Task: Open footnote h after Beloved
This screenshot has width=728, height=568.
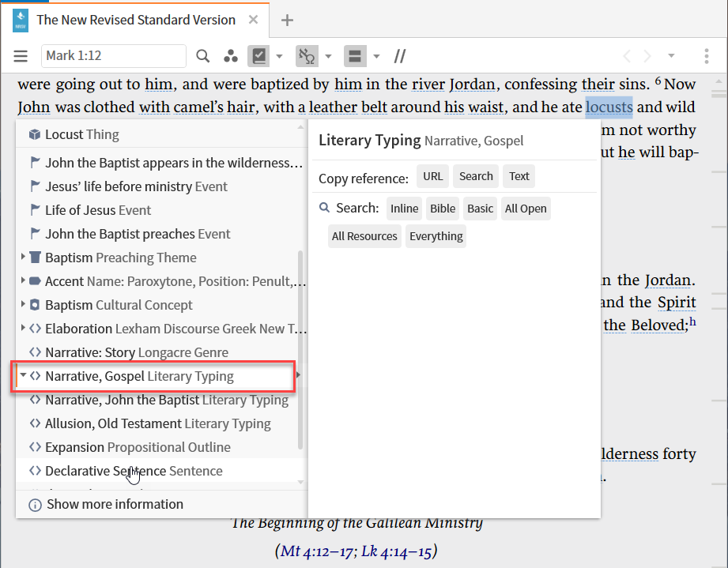Action: click(692, 322)
